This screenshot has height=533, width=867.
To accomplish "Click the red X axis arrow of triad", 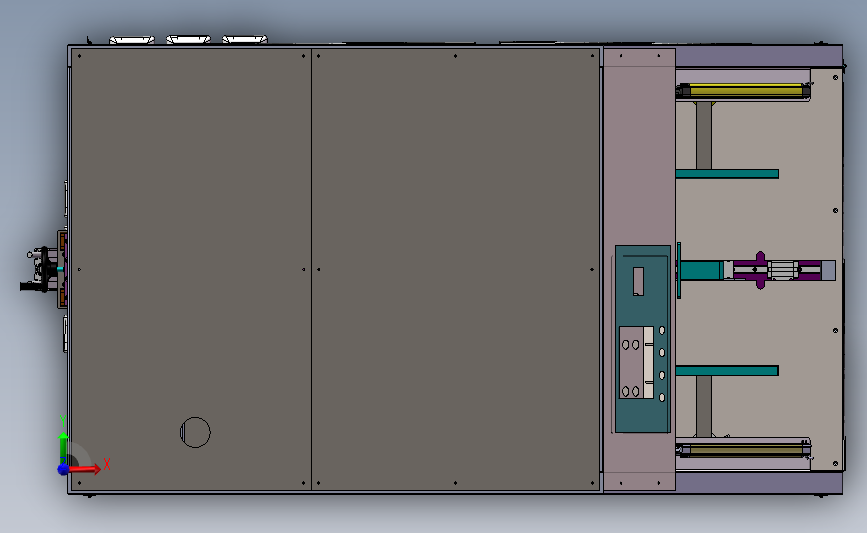I will coord(85,469).
